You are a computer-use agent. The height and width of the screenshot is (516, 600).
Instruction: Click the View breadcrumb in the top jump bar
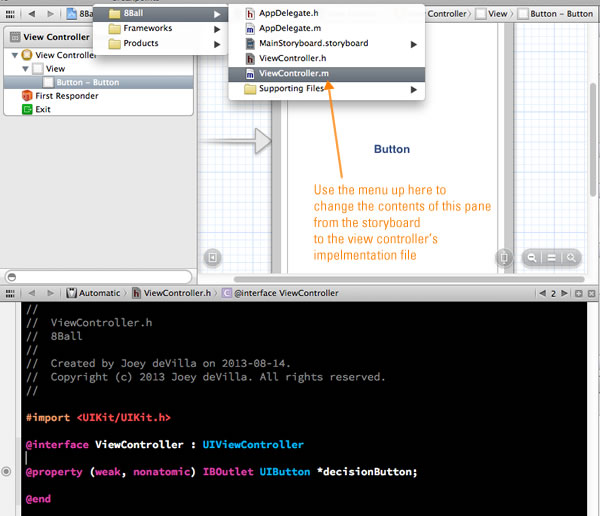(x=492, y=14)
